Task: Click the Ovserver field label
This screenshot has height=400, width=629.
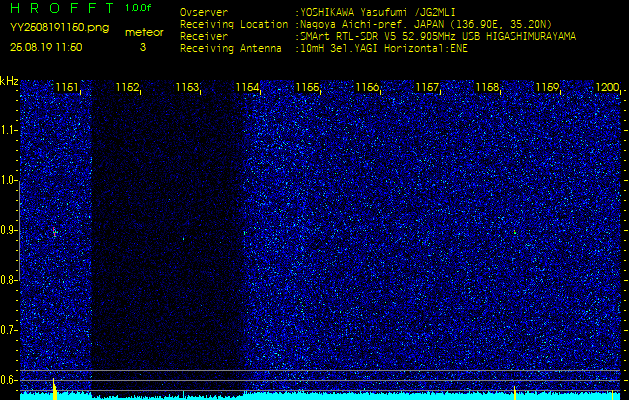Action: pyautogui.click(x=204, y=12)
